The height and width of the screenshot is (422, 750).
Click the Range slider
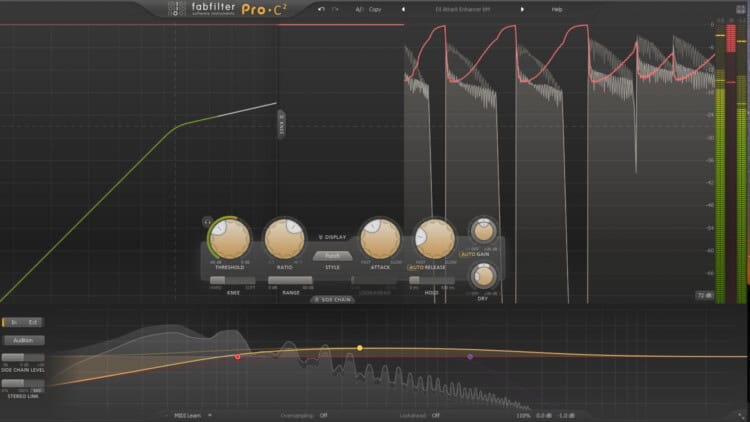tap(290, 280)
